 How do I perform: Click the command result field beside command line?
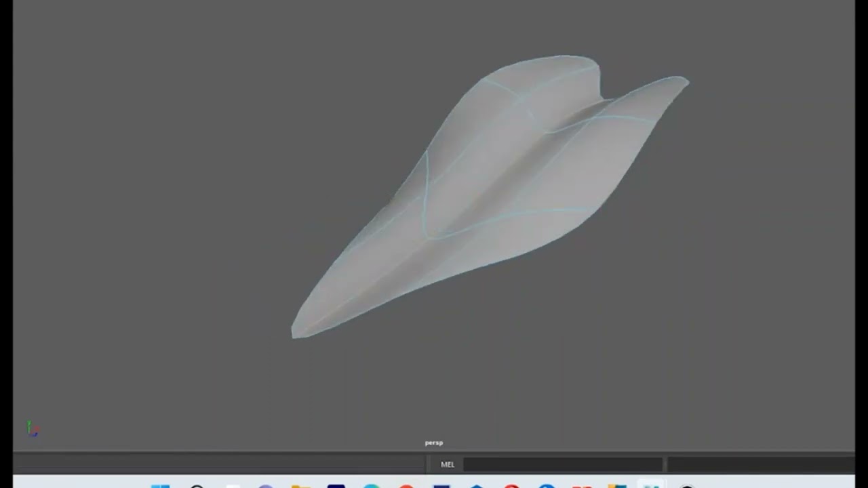coord(761,464)
